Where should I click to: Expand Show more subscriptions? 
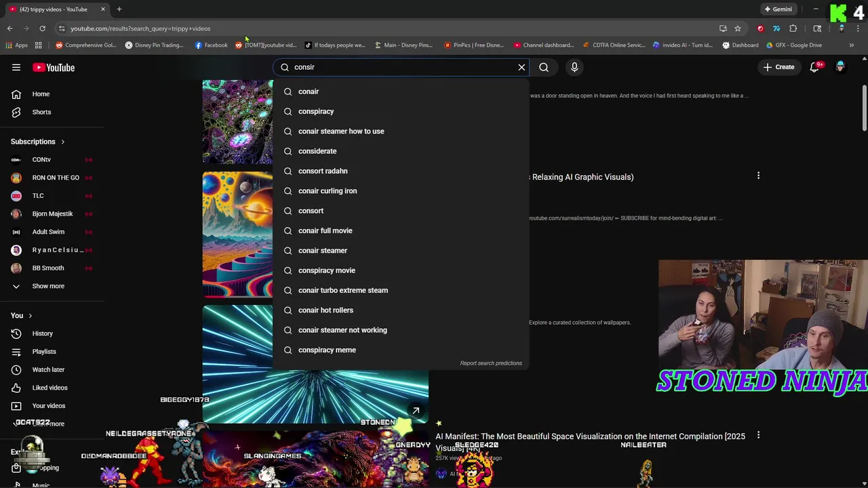coord(47,286)
